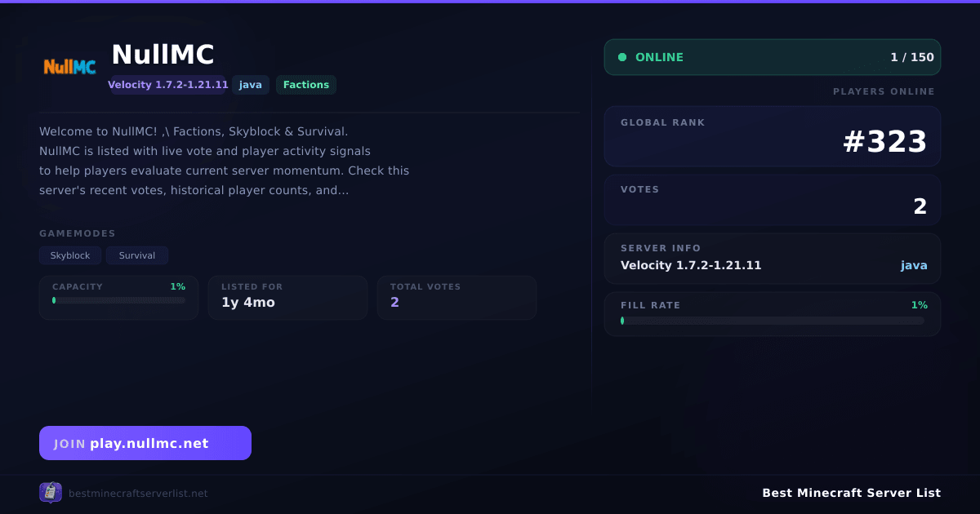Open the Global Rank #323 card
Viewport: 980px width, 514px height.
tap(773, 136)
